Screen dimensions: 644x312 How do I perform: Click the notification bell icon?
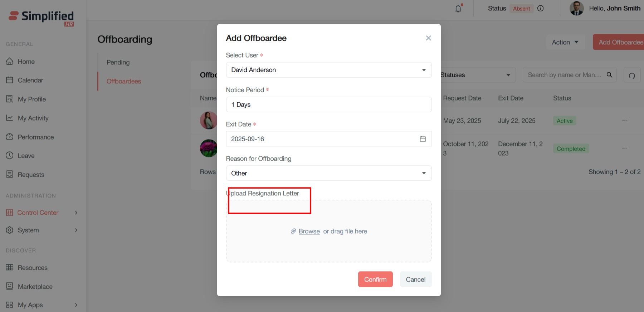(458, 9)
